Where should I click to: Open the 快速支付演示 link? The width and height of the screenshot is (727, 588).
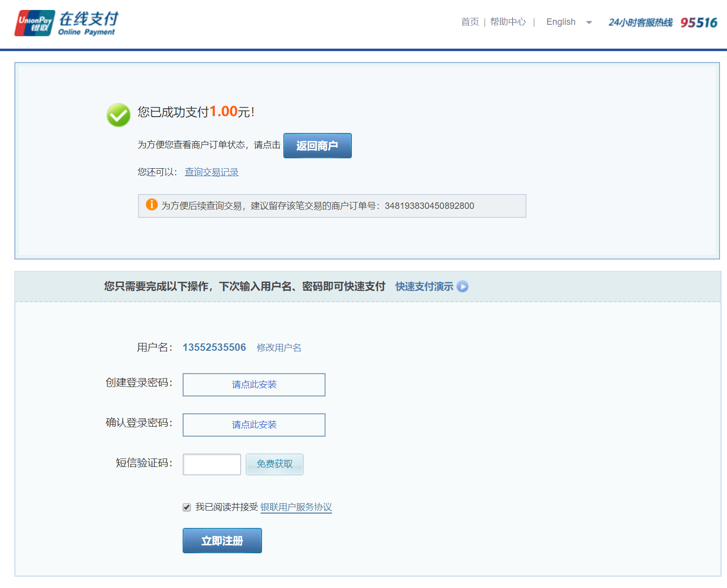pyautogui.click(x=424, y=286)
